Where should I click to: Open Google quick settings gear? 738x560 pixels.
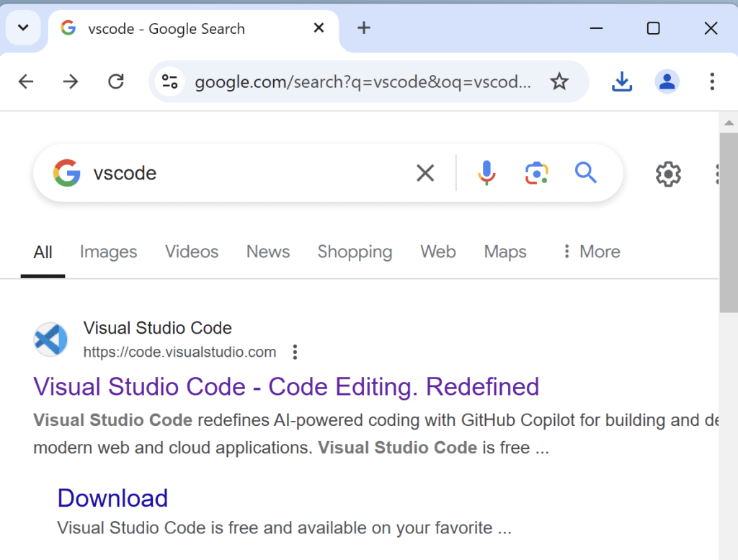point(668,174)
